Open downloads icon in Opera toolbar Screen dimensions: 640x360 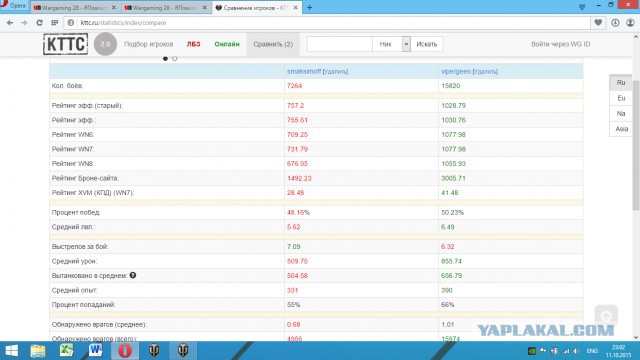(x=615, y=23)
